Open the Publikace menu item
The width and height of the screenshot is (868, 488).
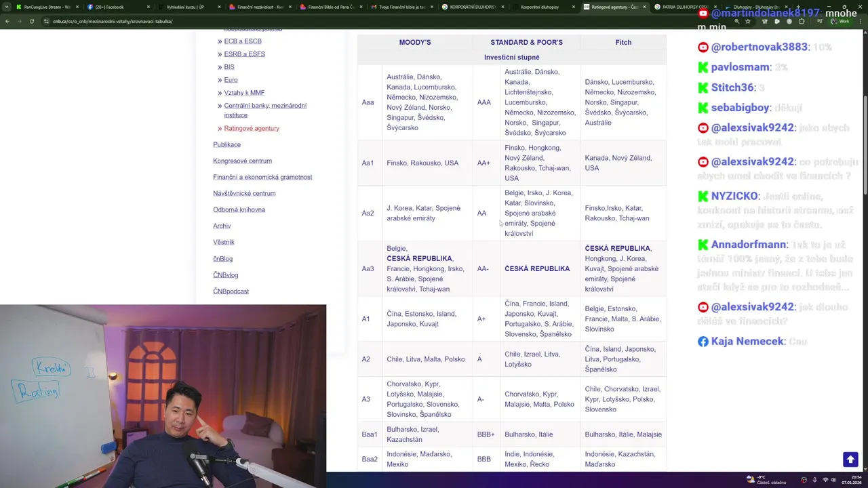[x=226, y=144]
